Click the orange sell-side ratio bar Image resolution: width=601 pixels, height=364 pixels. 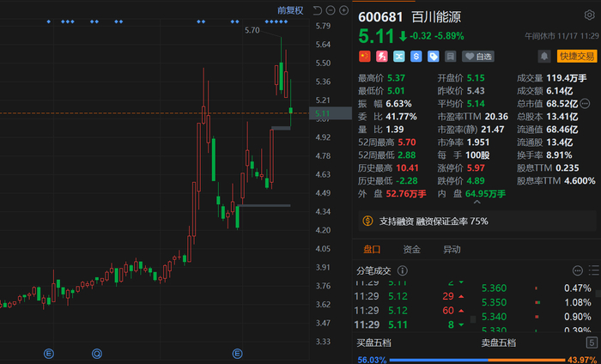click(526, 361)
